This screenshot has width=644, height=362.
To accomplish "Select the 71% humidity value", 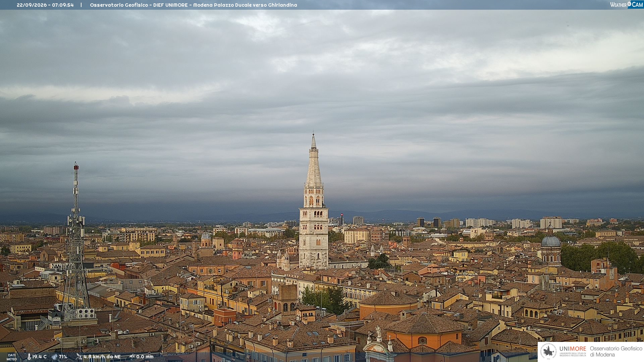I will (x=63, y=357).
